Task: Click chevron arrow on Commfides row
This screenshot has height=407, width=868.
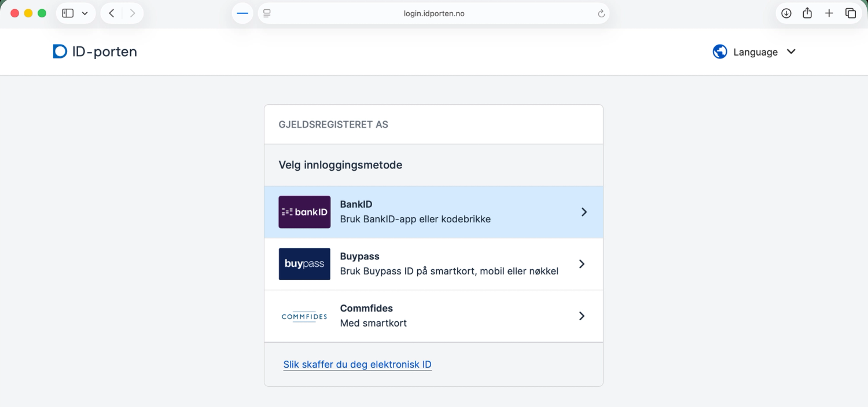Action: pos(582,316)
